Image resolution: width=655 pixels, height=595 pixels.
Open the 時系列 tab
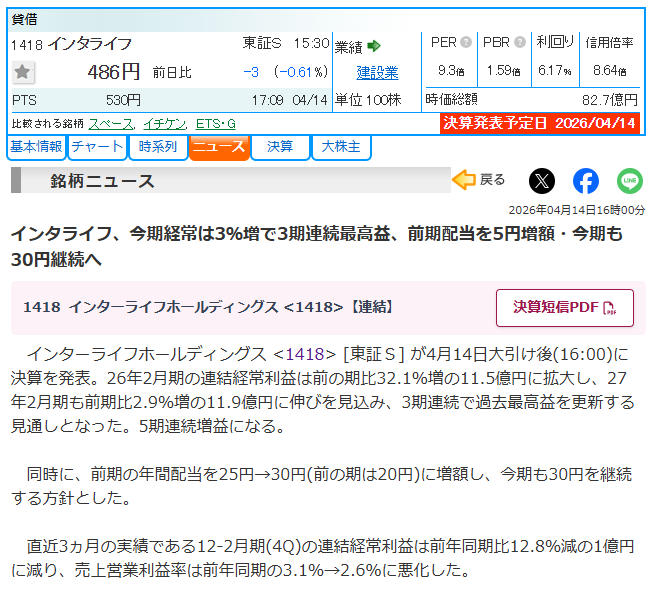[158, 147]
